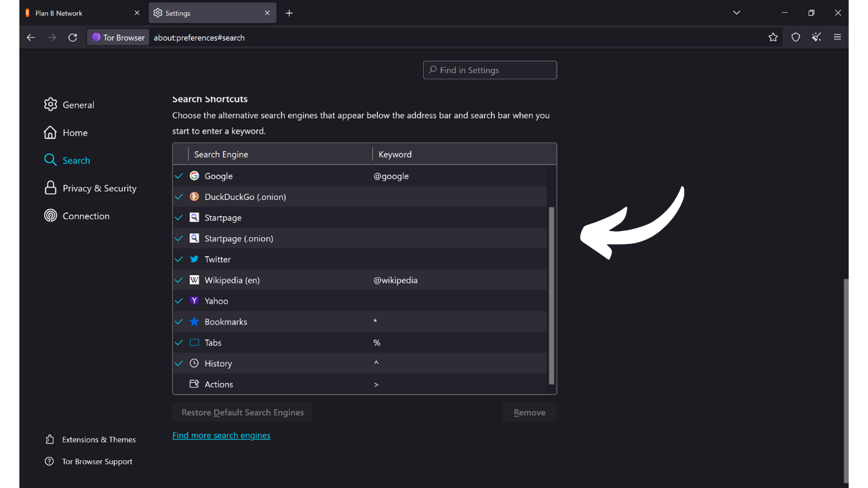Select the Home settings section
This screenshot has width=868, height=488.
pos(75,132)
